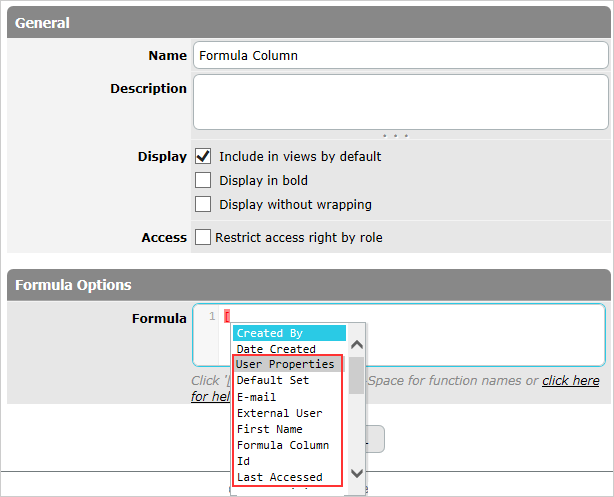This screenshot has width=614, height=497.
Task: Click the autocomplete list scroll down arrow
Action: 357,473
